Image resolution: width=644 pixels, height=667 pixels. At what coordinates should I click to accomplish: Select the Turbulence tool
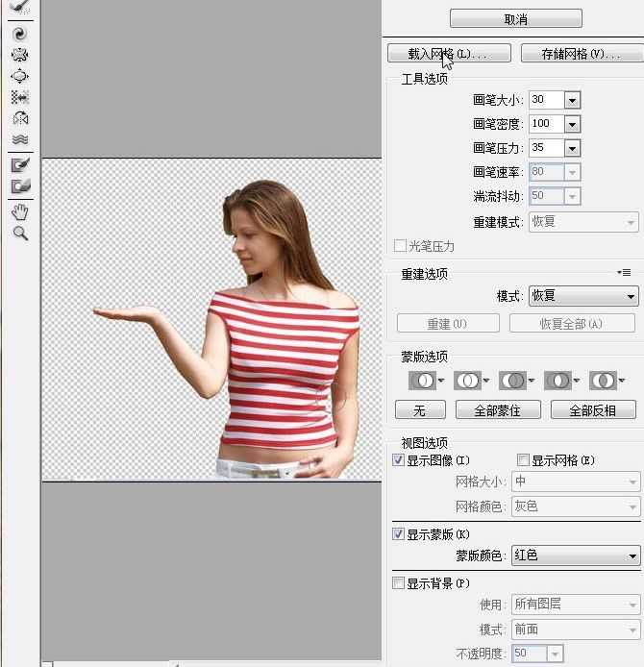pyautogui.click(x=19, y=139)
